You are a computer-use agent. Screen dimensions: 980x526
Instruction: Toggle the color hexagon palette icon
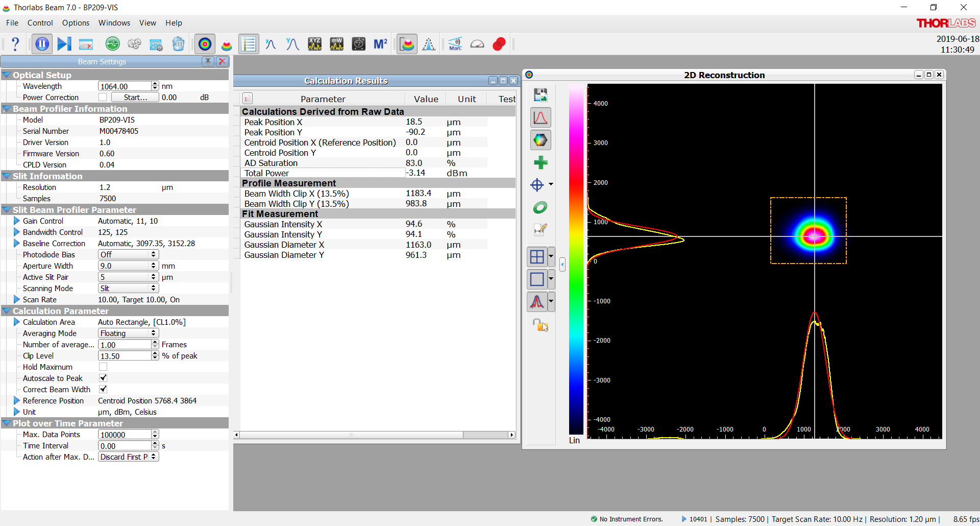[541, 140]
